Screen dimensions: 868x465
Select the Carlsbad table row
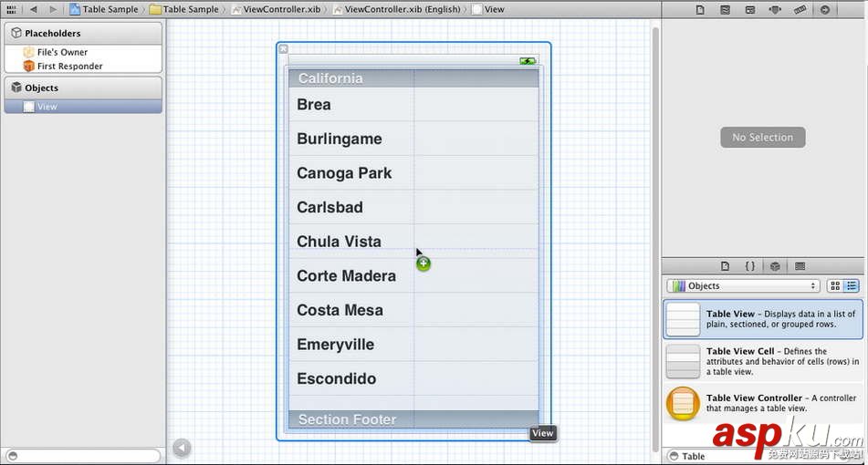tap(413, 207)
